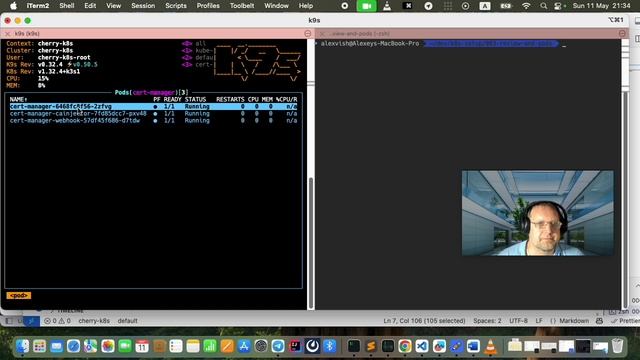Viewport: 640px width, 360px height.
Task: Click Spaces: 2 in the status bar
Action: click(x=487, y=321)
